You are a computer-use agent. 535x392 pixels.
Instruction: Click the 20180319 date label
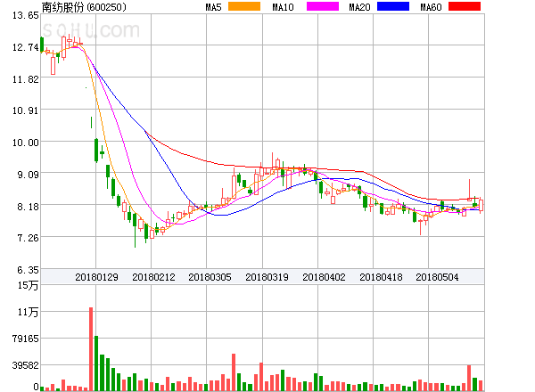click(x=267, y=277)
